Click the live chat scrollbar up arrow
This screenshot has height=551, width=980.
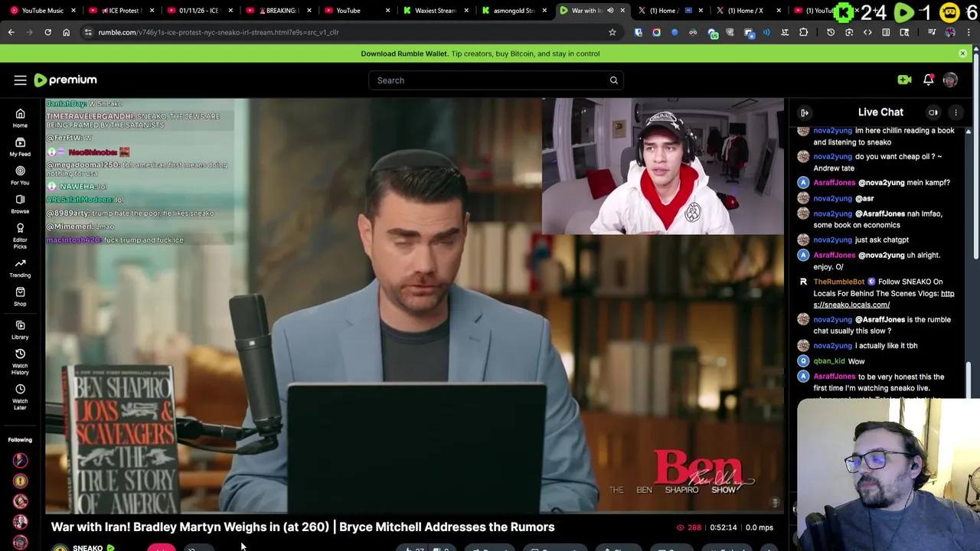(968, 132)
